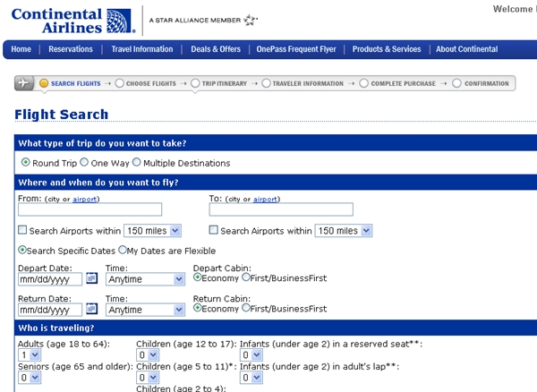Image resolution: width=537 pixels, height=392 pixels.
Task: Open the OnePass Frequent Flyer menu
Action: (296, 49)
